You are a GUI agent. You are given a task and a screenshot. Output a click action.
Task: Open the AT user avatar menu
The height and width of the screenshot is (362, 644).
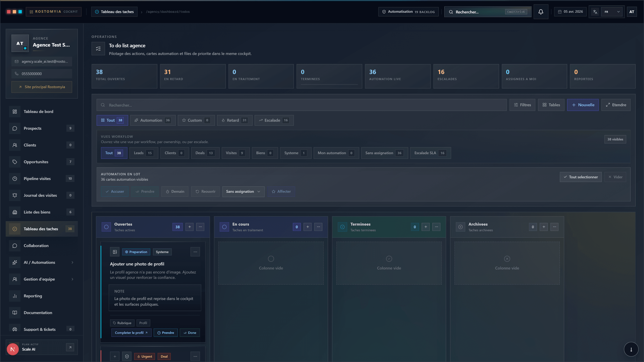coord(632,12)
